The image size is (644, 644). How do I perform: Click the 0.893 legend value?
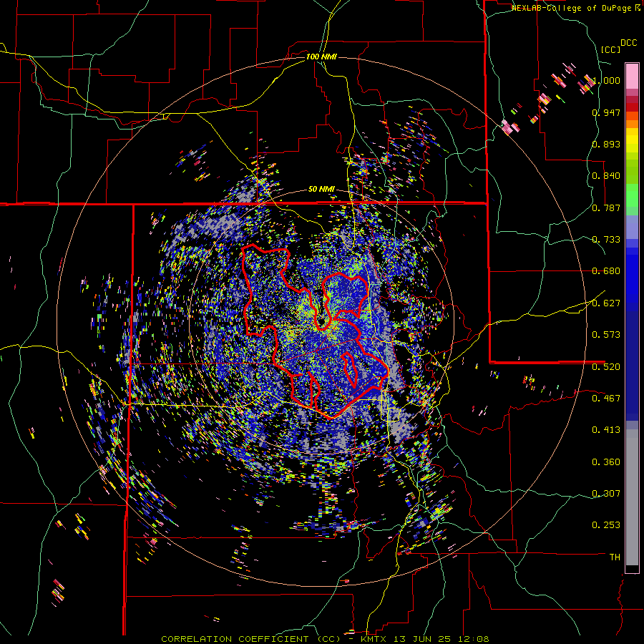click(606, 144)
